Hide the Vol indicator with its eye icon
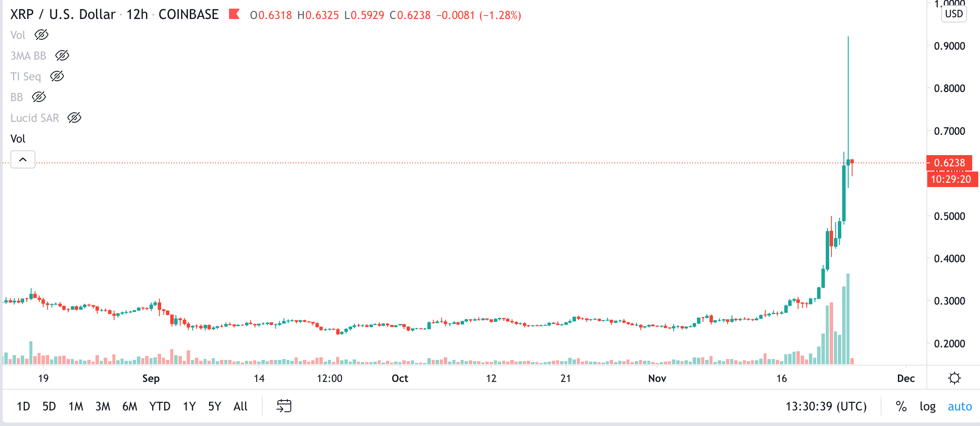Image resolution: width=980 pixels, height=426 pixels. (41, 35)
